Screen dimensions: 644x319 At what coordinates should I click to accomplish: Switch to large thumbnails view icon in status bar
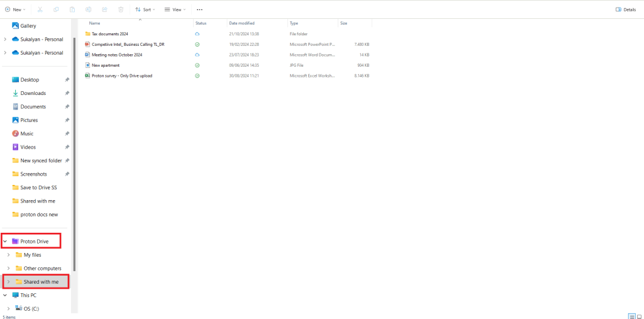pos(639,316)
